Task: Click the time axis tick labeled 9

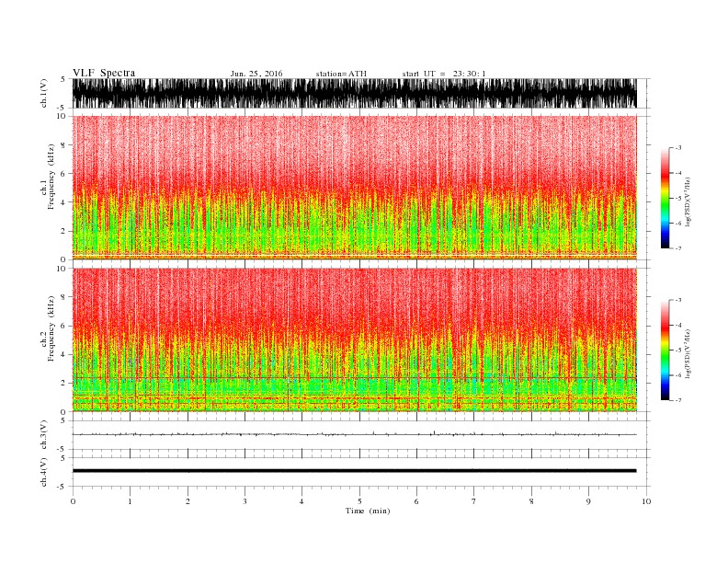Action: click(588, 501)
